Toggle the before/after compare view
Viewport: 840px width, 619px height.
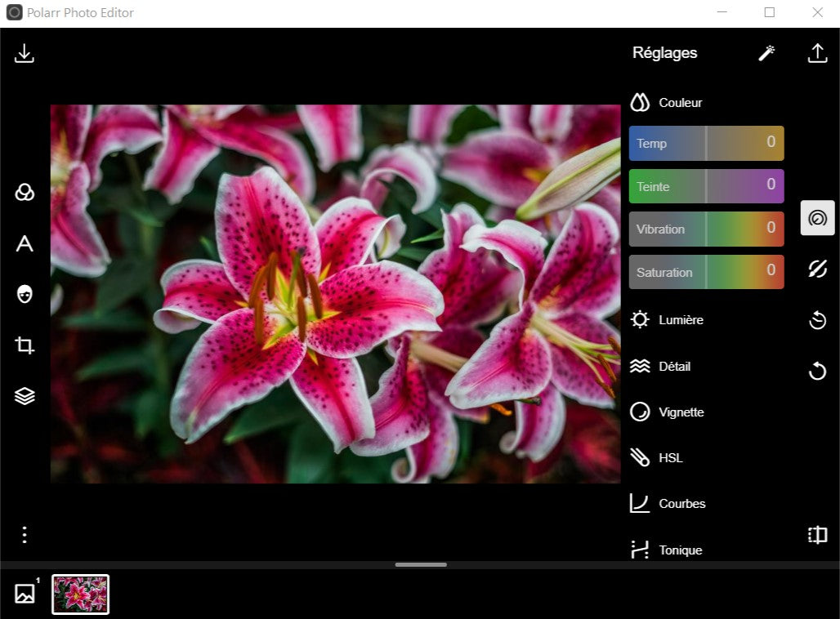pyautogui.click(x=817, y=535)
